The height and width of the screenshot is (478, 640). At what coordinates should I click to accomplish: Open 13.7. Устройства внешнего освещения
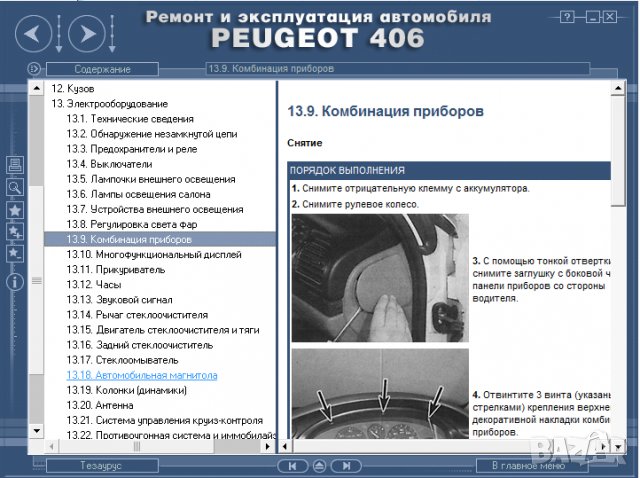(155, 209)
